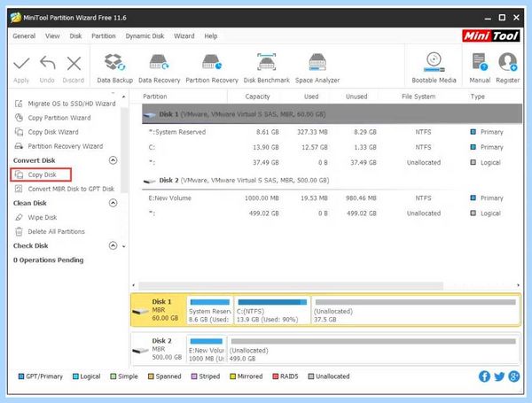Click E:New Volume block in Disk 2 map
This screenshot has height=403, width=532.
[x=207, y=350]
